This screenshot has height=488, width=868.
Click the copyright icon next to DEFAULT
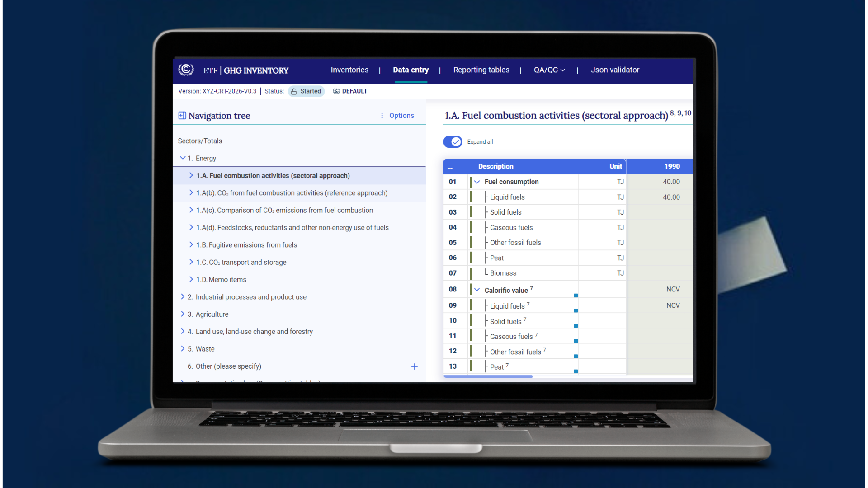click(x=336, y=91)
